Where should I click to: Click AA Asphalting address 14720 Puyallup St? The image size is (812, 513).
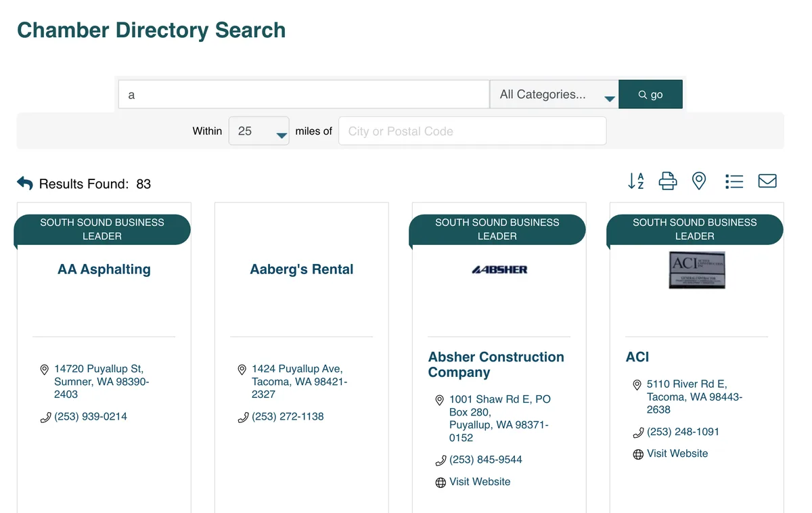(x=101, y=382)
